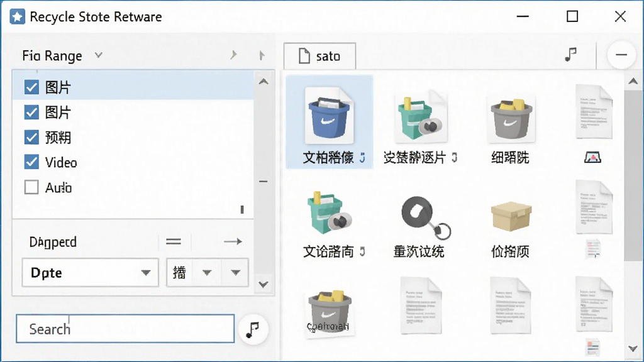Image resolution: width=644 pixels, height=362 pixels.
Task: Click the 伱搯顷 file label
Action: 511,251
